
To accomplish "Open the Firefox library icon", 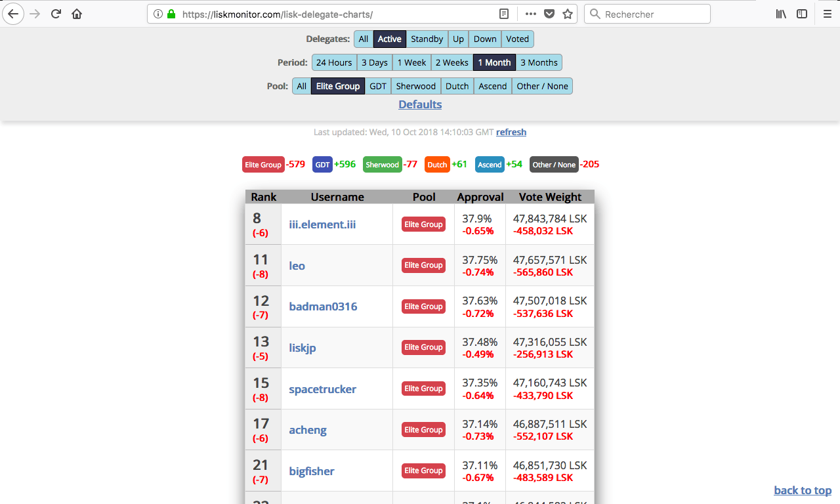I will pos(781,14).
